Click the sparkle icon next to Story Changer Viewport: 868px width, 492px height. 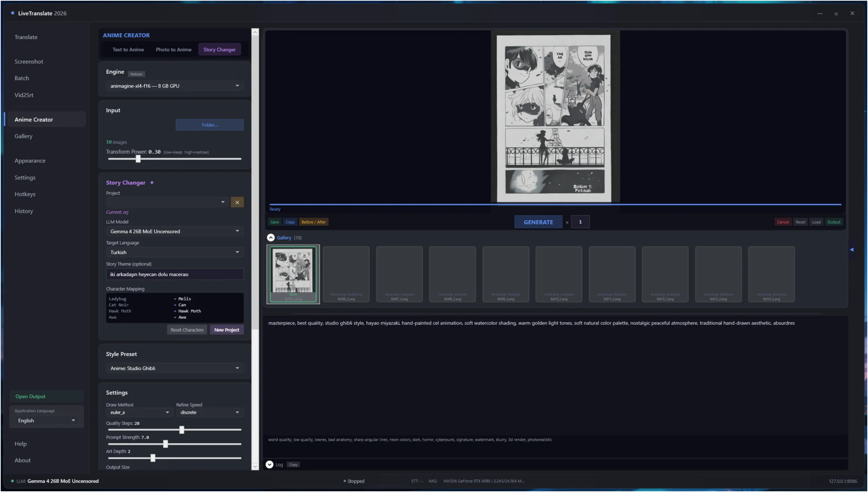coord(152,183)
